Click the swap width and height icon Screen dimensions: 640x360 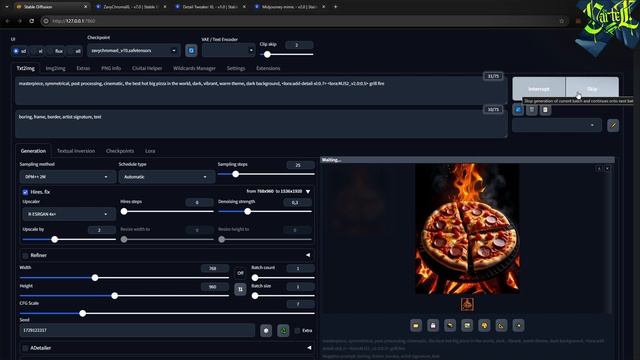(240, 289)
